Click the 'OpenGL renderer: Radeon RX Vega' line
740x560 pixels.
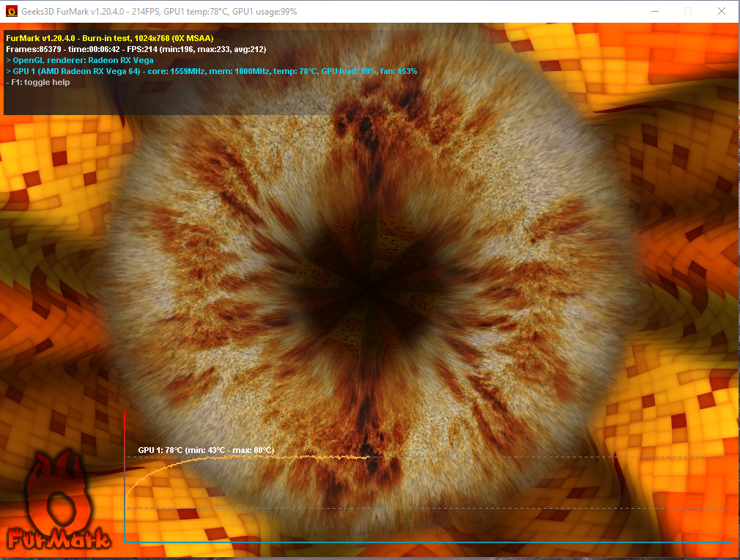click(80, 60)
